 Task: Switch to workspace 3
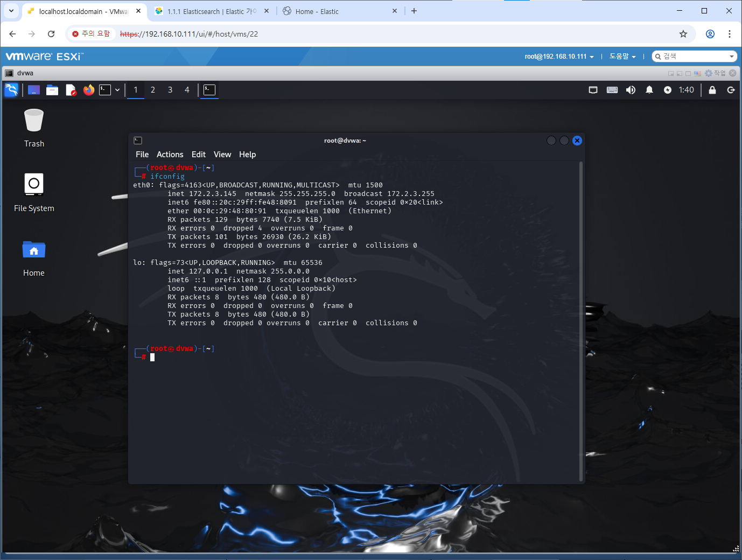170,90
